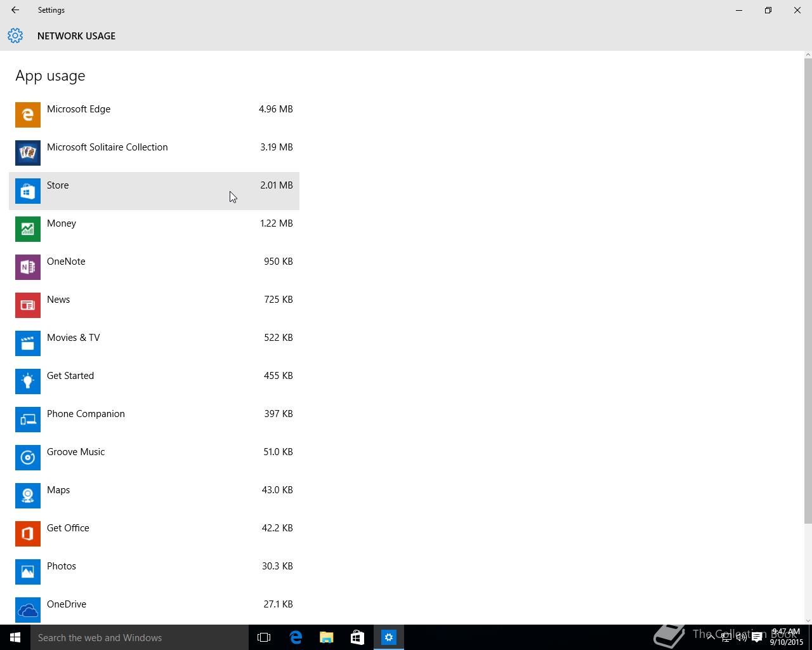Click the 2.01 MB usage value

[x=277, y=185]
